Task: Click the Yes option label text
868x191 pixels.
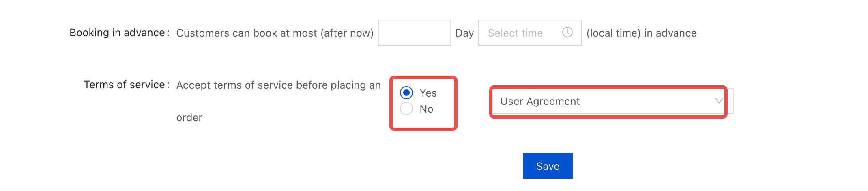Action: tap(428, 93)
